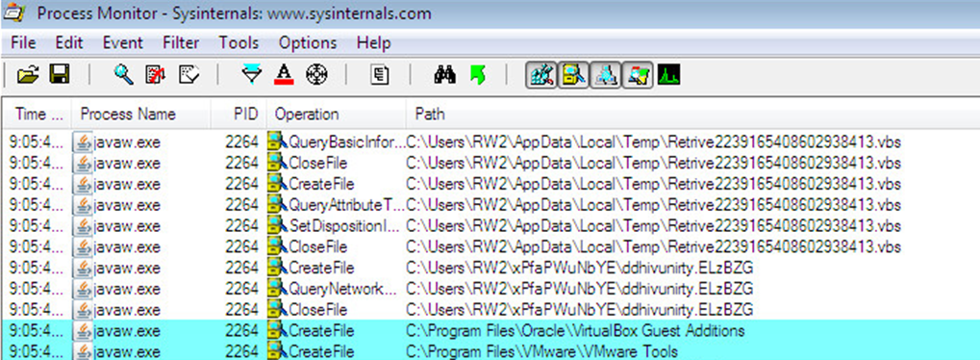Click the Time column header
The width and height of the screenshot is (980, 360).
point(38,115)
